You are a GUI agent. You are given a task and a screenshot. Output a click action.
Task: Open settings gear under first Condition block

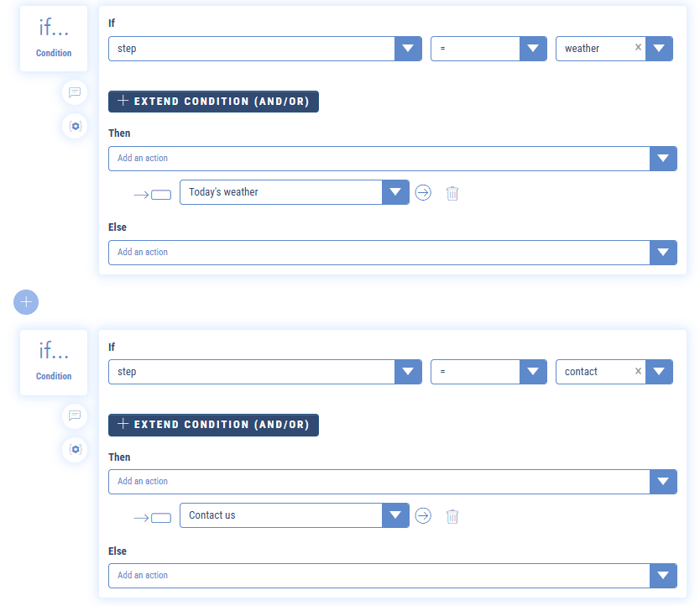click(x=75, y=126)
